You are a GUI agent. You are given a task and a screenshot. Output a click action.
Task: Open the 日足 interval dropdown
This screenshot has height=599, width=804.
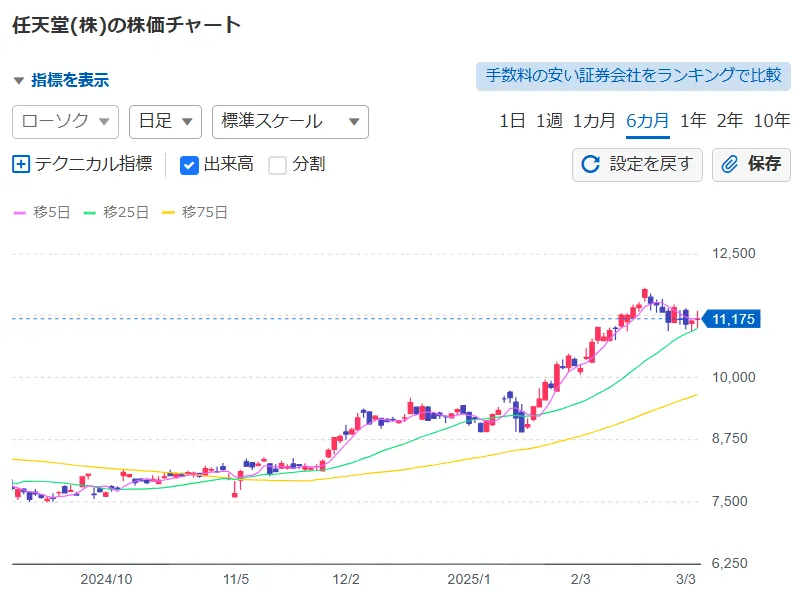pos(165,122)
